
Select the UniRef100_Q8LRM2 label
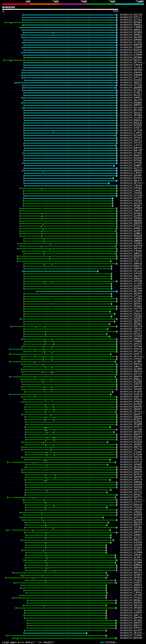coord(131,37)
